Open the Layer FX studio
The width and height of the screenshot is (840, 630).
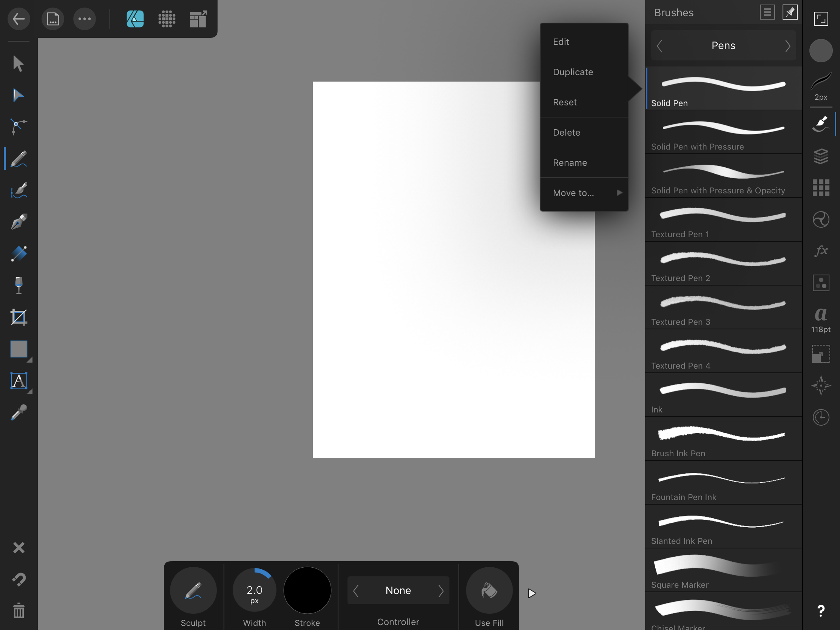(x=821, y=251)
